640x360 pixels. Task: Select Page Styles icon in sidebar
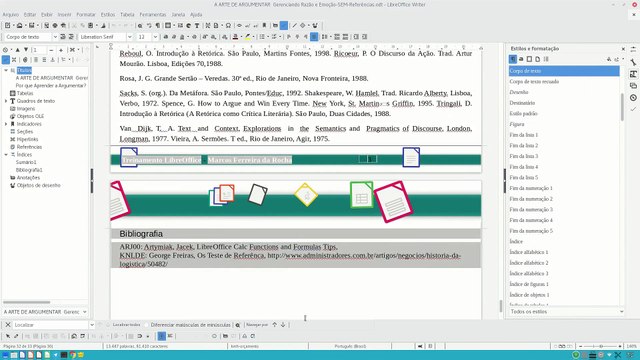pos(538,59)
